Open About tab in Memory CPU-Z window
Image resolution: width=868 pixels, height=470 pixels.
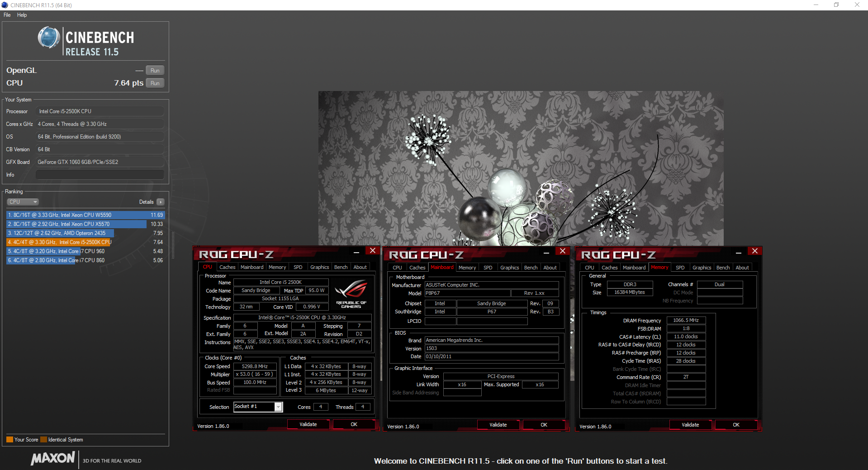click(742, 268)
